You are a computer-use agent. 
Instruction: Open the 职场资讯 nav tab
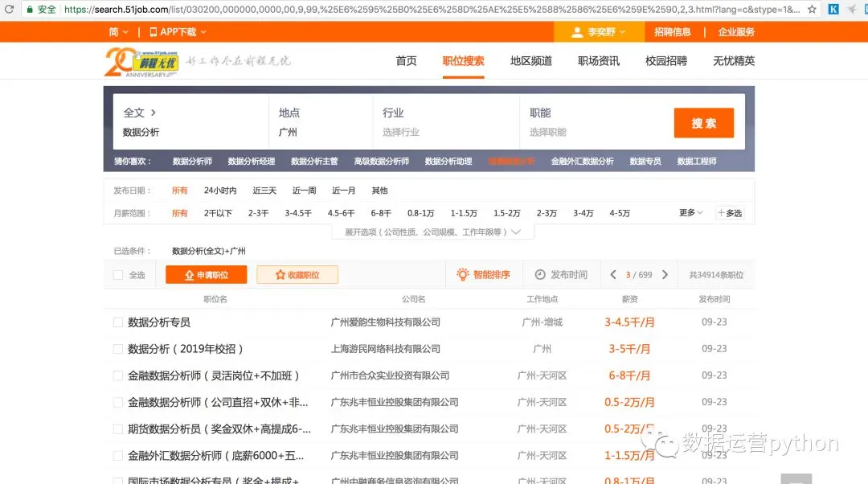click(599, 61)
